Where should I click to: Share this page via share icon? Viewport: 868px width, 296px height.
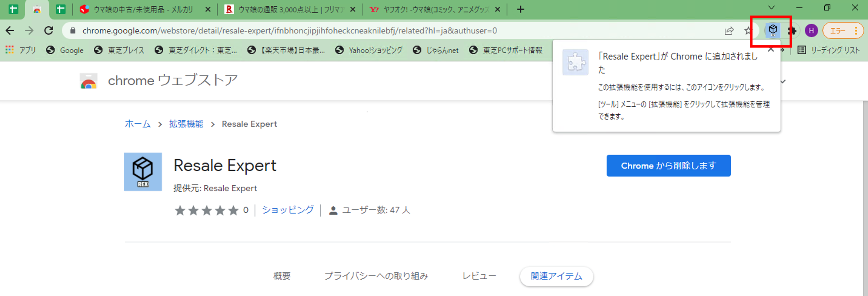729,31
